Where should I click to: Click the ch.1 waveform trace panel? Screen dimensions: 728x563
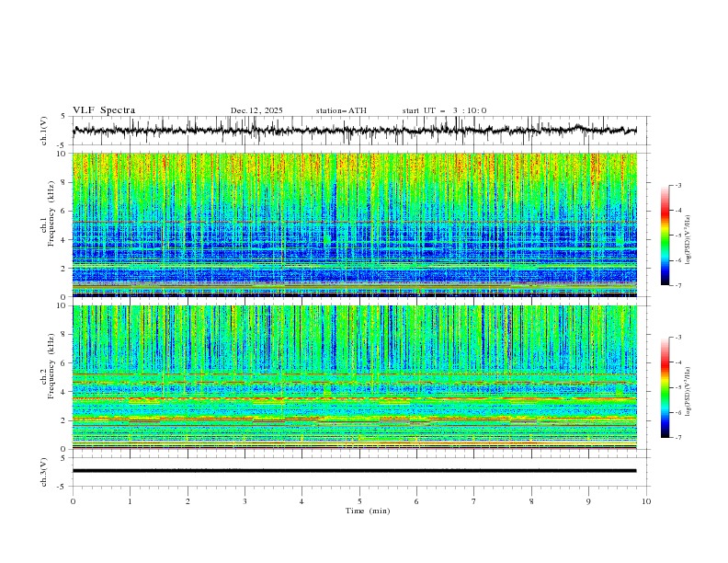point(358,131)
